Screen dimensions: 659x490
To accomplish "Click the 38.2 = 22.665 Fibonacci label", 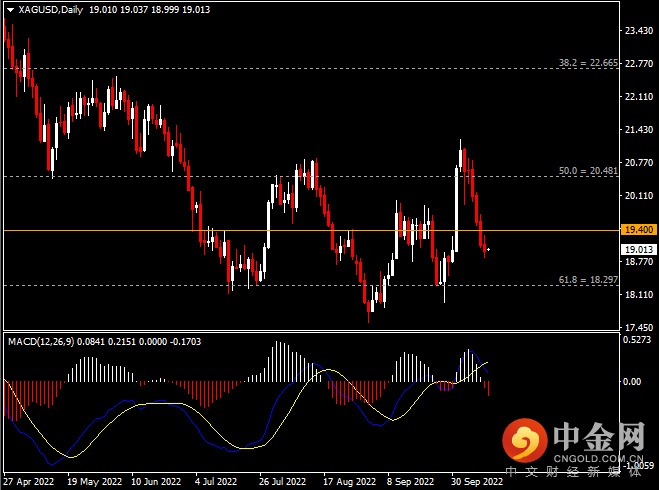I will click(588, 63).
